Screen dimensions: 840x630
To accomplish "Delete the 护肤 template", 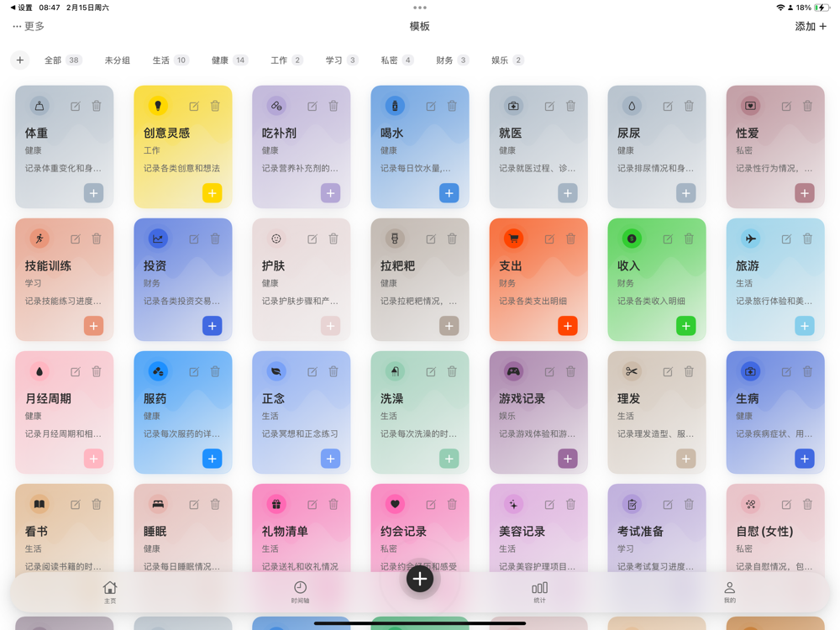I will [333, 239].
